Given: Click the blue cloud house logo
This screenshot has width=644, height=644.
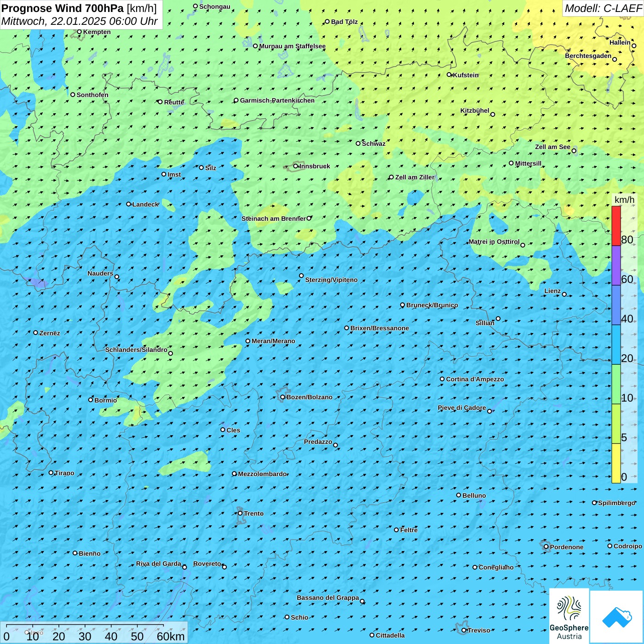Looking at the screenshot, I should [x=617, y=617].
